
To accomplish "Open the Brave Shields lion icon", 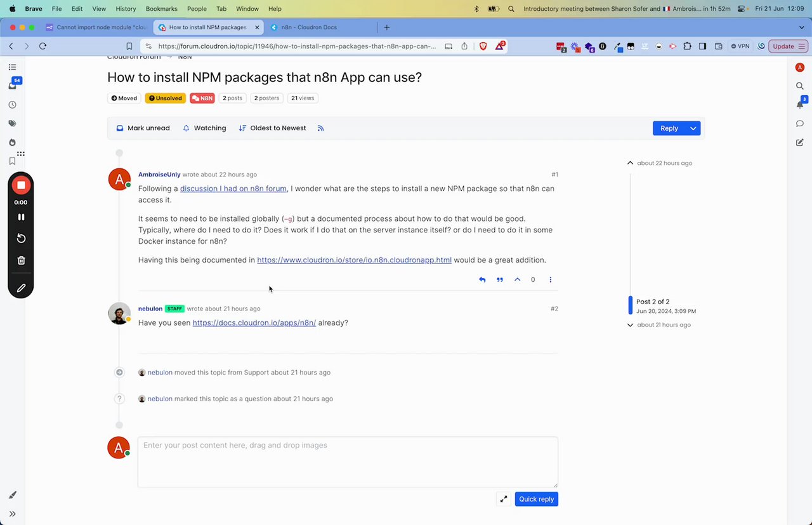I will click(483, 46).
